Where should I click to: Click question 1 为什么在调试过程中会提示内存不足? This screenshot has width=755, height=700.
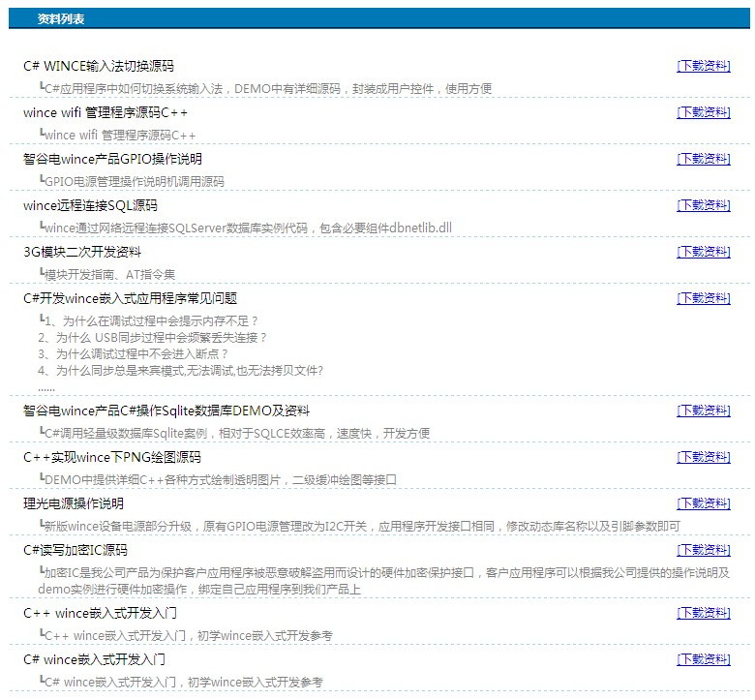click(x=149, y=320)
